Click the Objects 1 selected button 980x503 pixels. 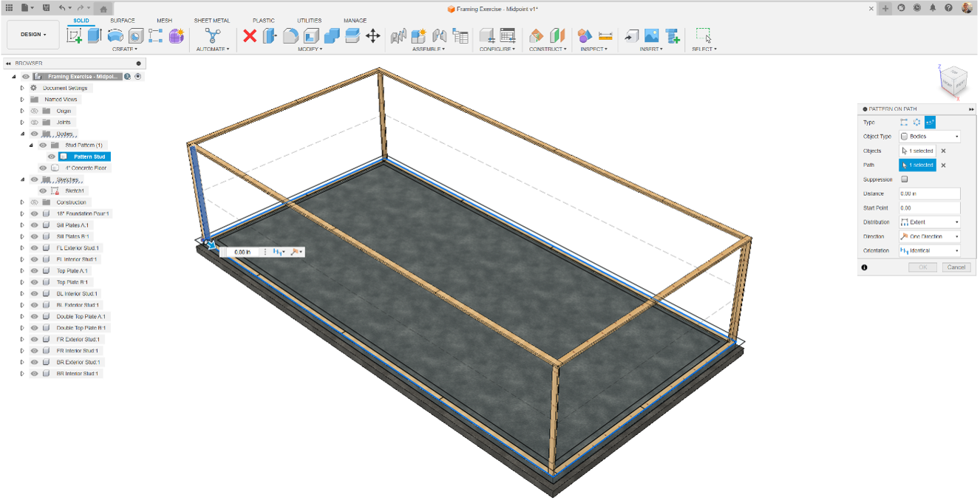click(917, 151)
